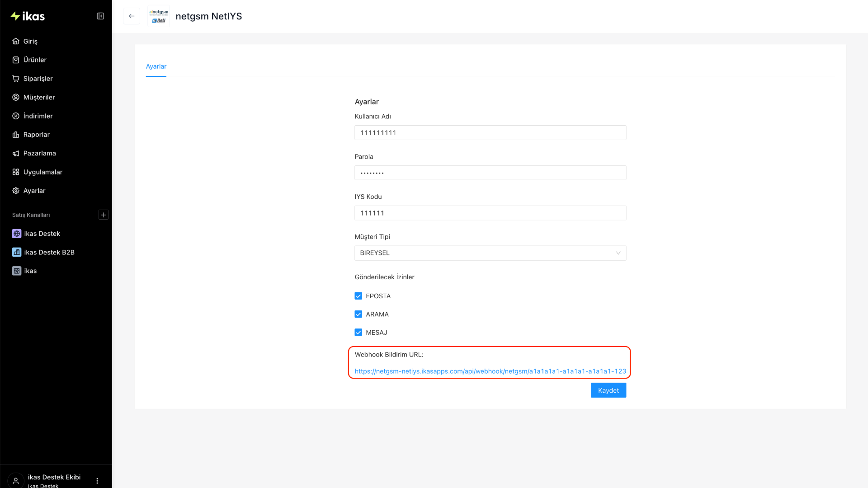Click the Webhook Bildirim URL label

pos(389,355)
